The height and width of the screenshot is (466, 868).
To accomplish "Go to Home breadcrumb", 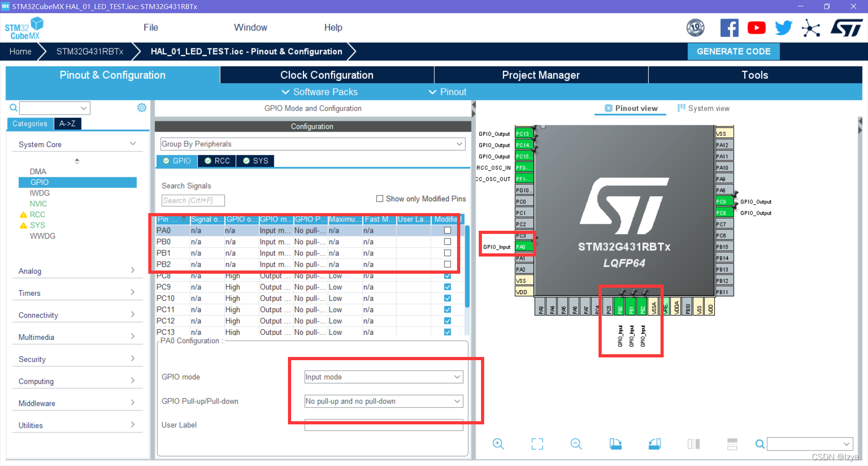I will click(x=20, y=52).
